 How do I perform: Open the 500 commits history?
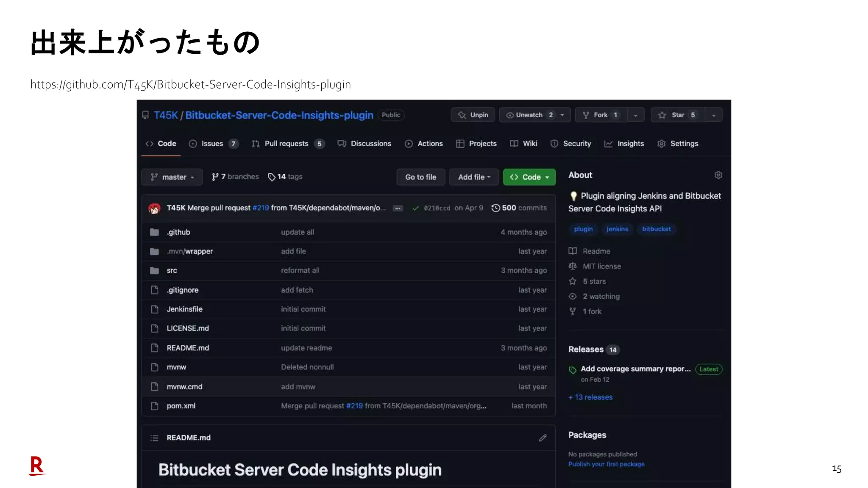519,208
